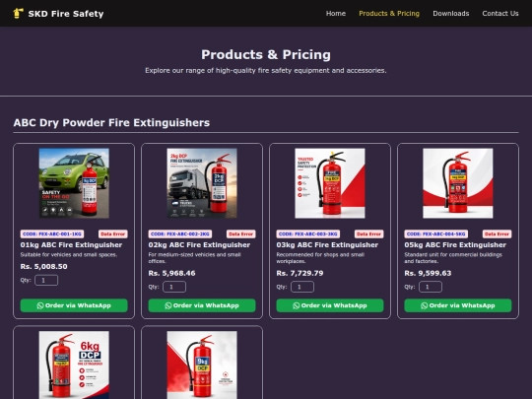Focus the Qty field for 01kg extinguisher
Viewport: 532px width, 399px height.
(x=46, y=280)
